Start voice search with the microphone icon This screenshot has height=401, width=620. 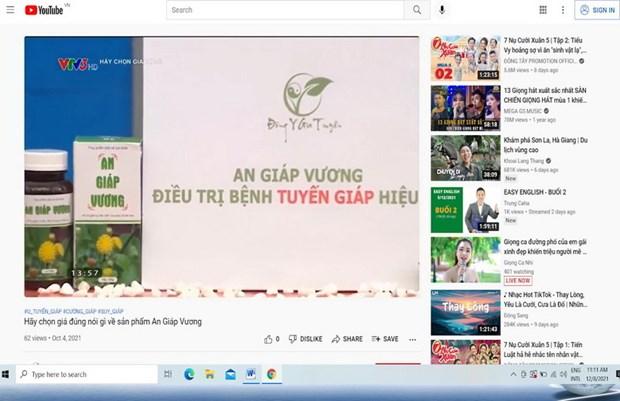click(442, 10)
